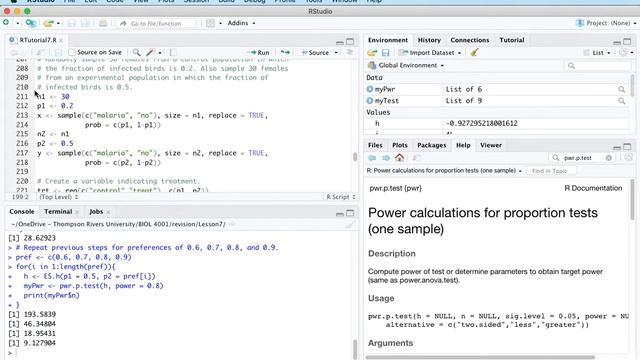The width and height of the screenshot is (640, 360).
Task: Go back in Help pane
Action: click(x=372, y=158)
